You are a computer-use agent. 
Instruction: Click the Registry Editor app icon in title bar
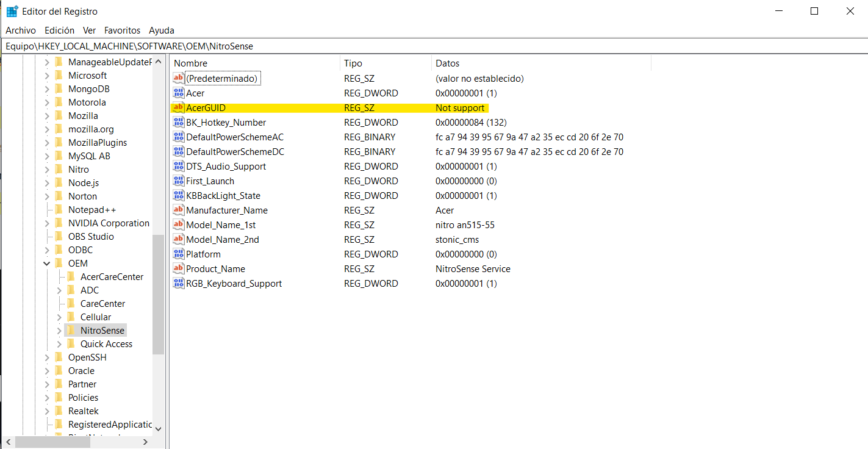[x=12, y=11]
